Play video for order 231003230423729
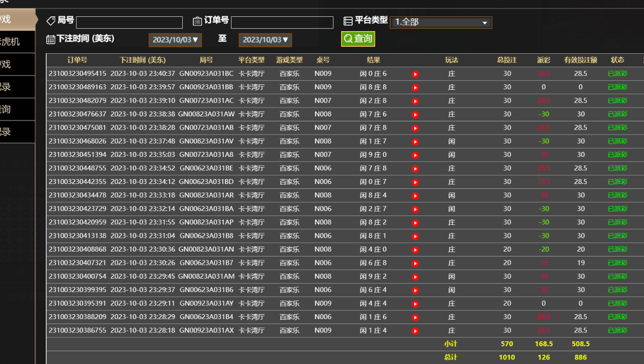Screen dimensions: 644x364 pyautogui.click(x=415, y=210)
